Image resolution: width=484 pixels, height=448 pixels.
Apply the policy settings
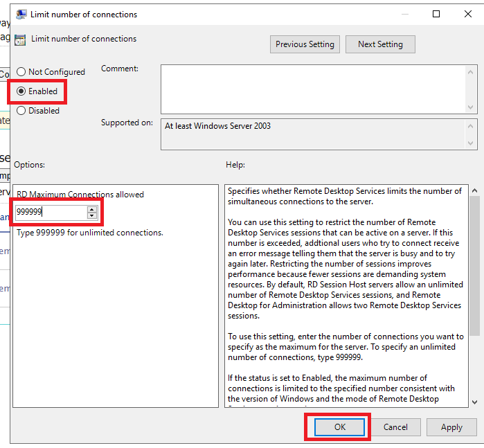click(x=451, y=427)
